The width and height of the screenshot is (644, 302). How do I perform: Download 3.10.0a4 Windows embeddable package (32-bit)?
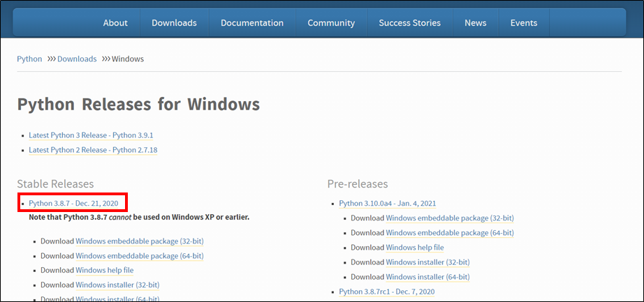(x=450, y=218)
